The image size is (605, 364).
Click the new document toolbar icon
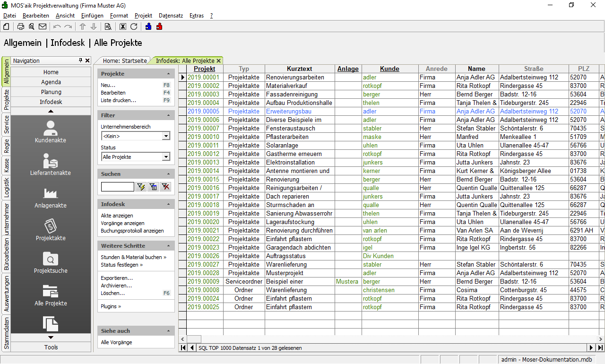coord(6,26)
